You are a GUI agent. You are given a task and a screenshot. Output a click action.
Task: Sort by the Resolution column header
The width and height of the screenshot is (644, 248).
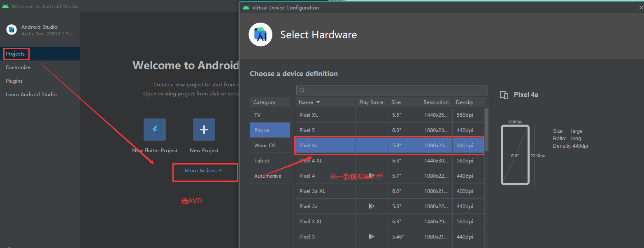(436, 102)
